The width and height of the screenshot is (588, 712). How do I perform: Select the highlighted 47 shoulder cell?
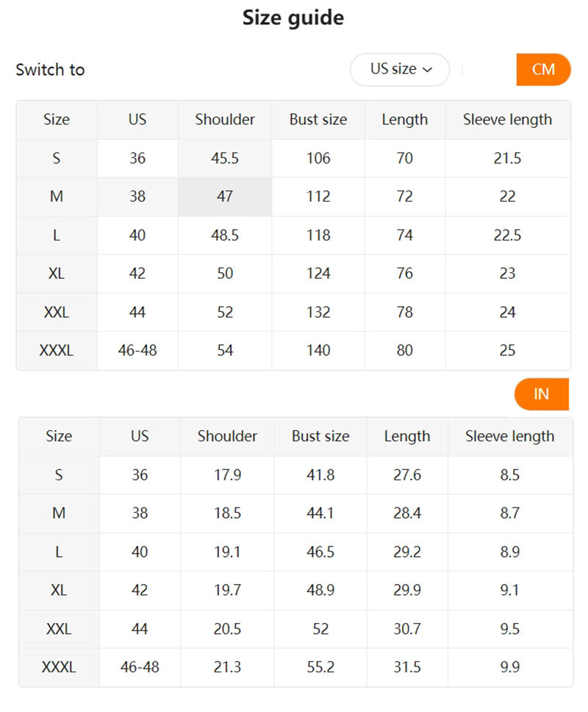[224, 196]
